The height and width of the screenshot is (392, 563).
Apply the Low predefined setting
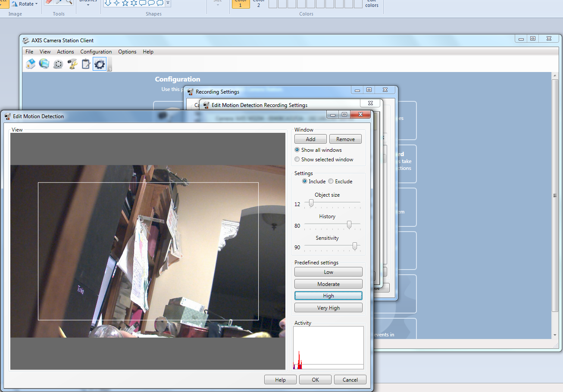(x=328, y=272)
